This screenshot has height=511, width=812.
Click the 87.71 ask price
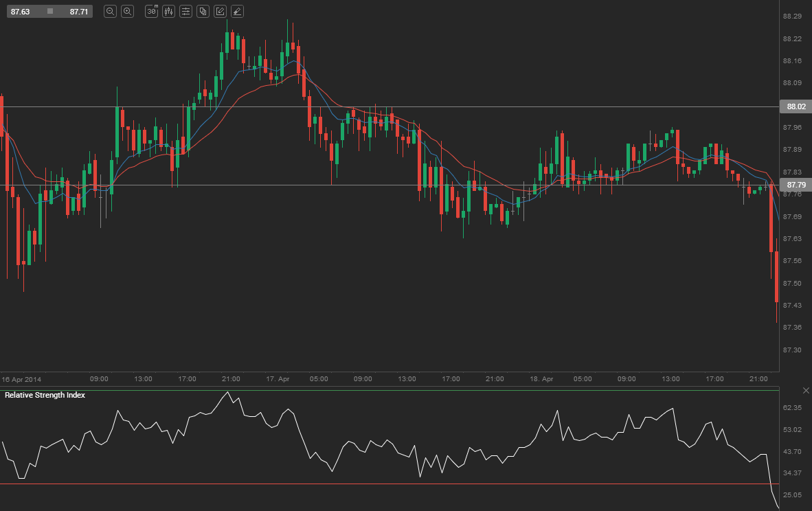78,12
